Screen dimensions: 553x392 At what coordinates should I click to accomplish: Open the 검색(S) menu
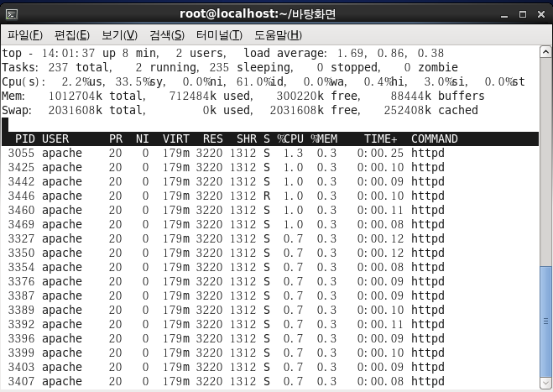167,35
